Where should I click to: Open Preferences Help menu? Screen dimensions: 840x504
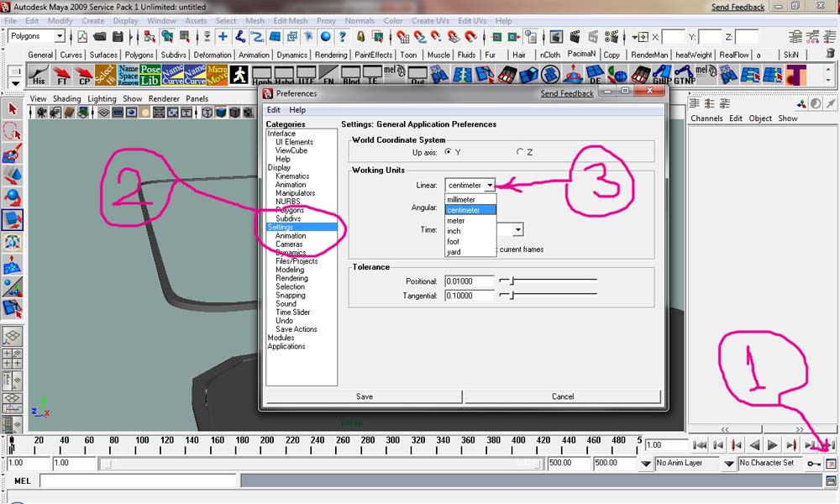point(297,110)
